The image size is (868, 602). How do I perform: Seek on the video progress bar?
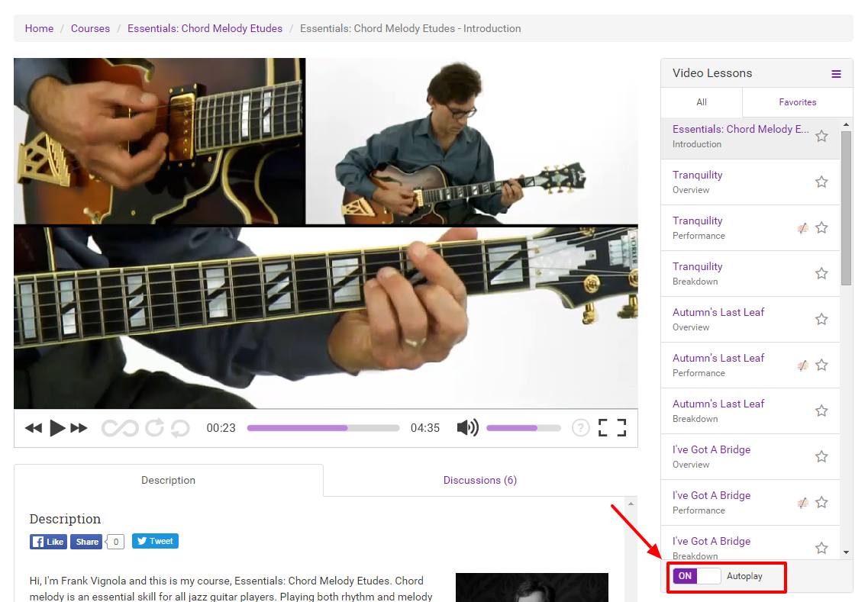(x=323, y=428)
